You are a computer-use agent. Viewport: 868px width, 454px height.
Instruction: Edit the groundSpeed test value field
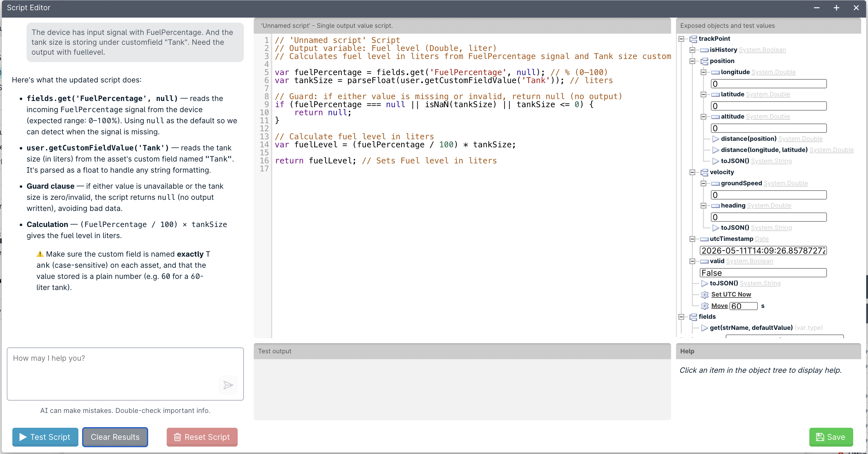(x=769, y=195)
